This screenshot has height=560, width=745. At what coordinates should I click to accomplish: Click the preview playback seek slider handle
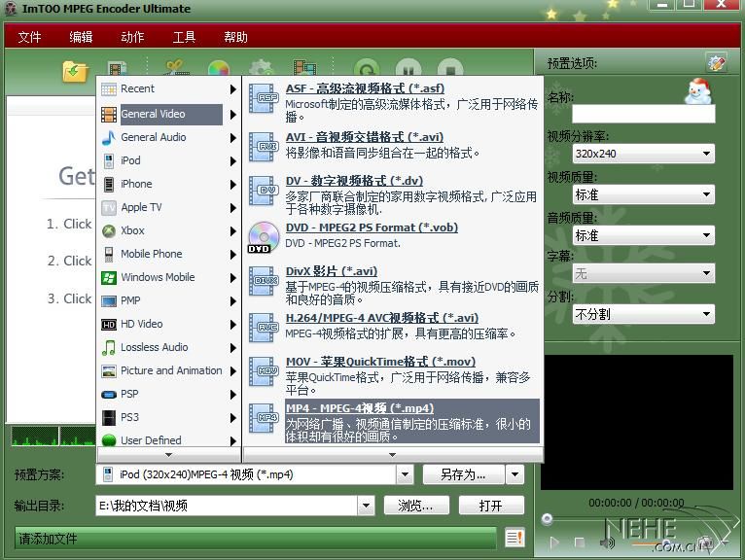[x=548, y=520]
